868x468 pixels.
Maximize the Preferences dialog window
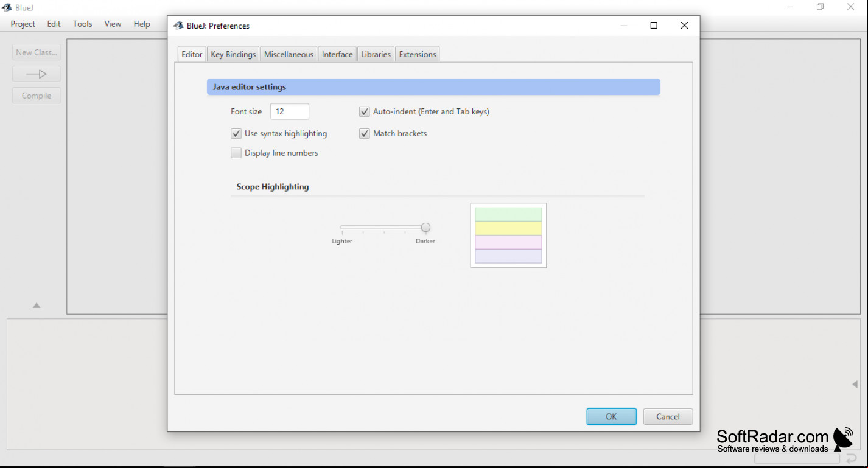click(x=654, y=26)
